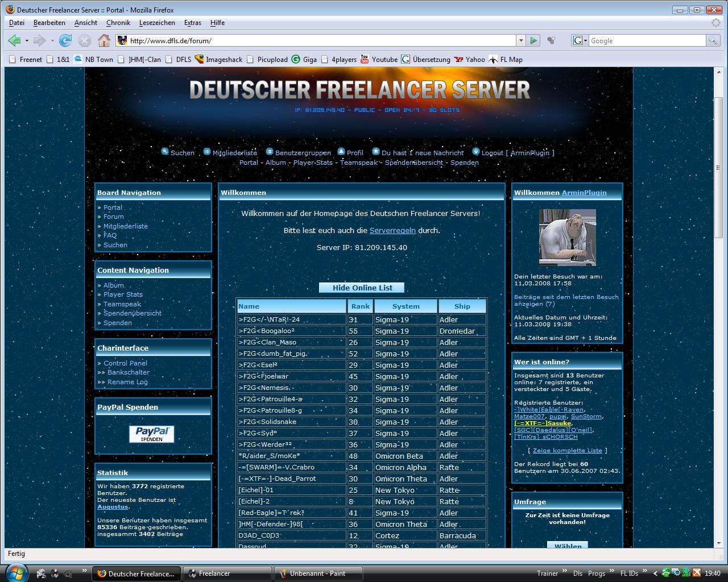The image size is (728, 582).
Task: Open the Youtube bookmark
Action: click(379, 59)
